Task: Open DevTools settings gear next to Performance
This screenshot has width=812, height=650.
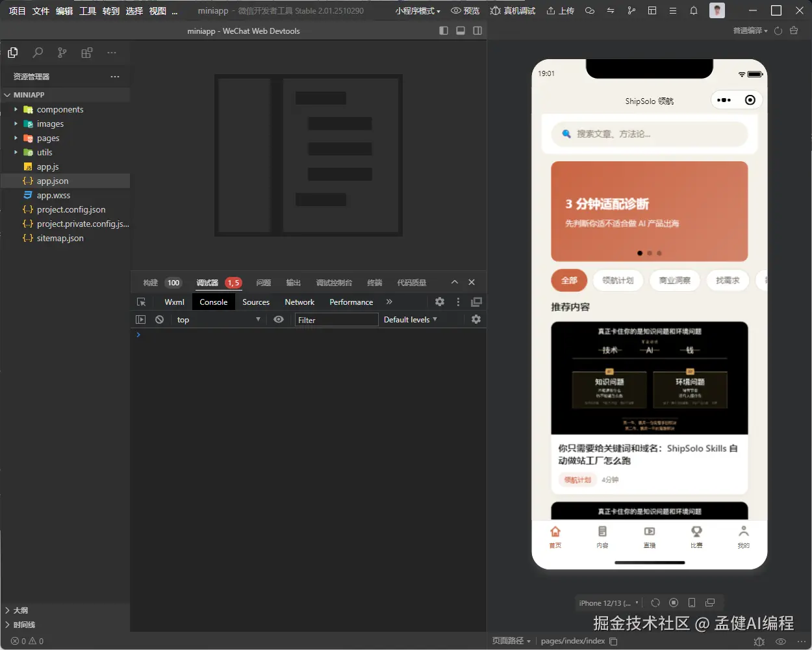Action: 440,302
